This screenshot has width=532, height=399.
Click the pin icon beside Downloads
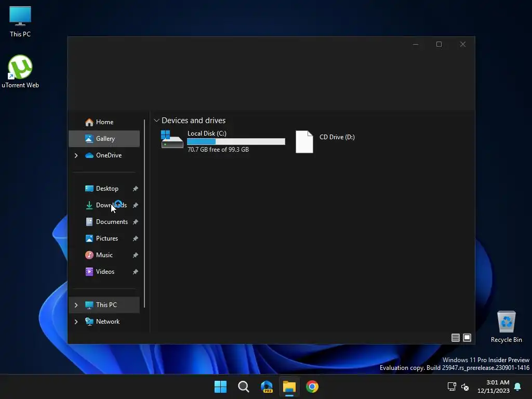pos(136,205)
